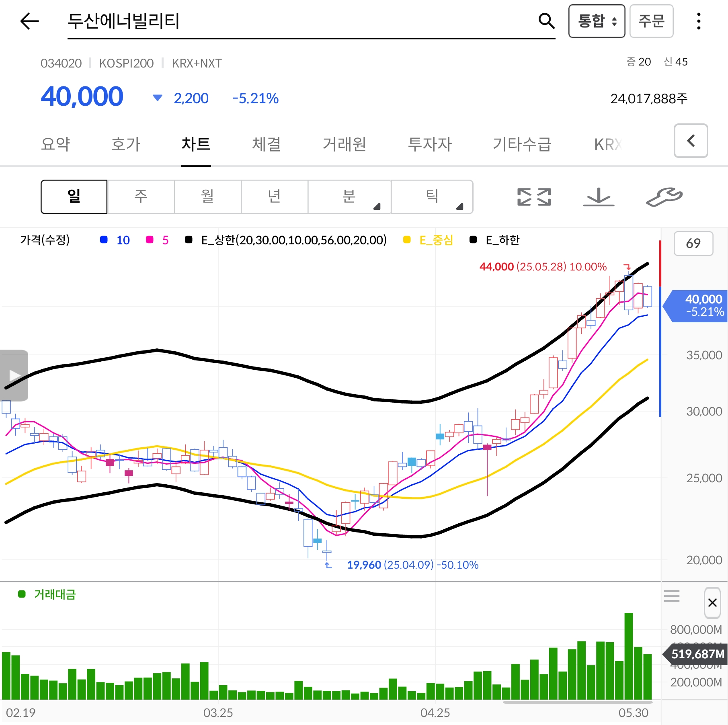Tap the 증 20 margin indicator

(x=638, y=62)
